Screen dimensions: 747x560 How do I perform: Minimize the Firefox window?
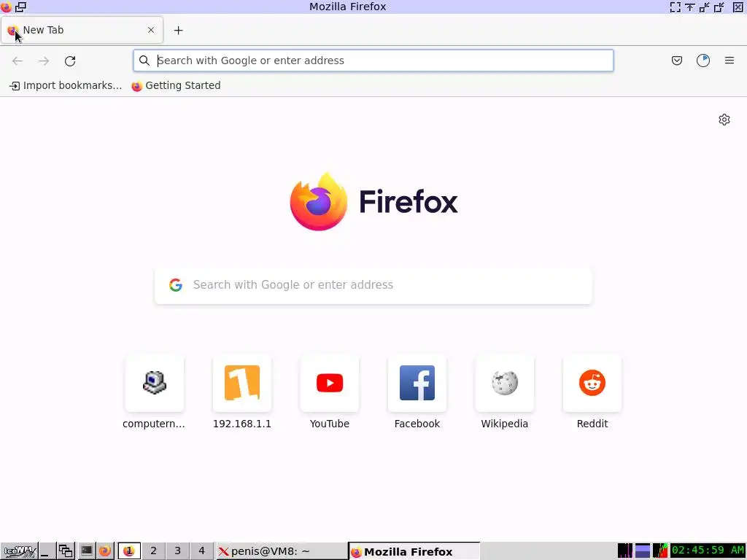tap(704, 7)
